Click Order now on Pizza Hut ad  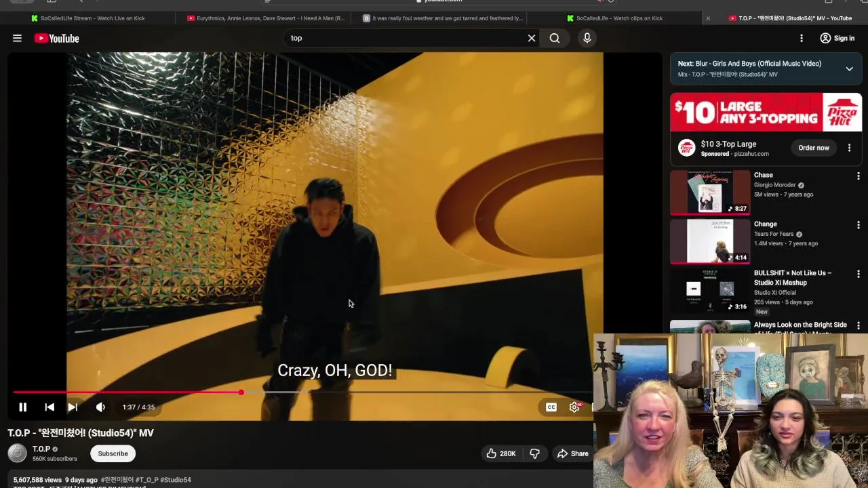pos(814,148)
